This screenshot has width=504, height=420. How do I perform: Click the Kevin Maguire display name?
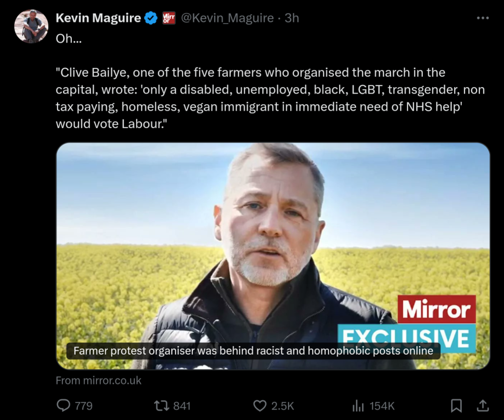click(x=98, y=18)
